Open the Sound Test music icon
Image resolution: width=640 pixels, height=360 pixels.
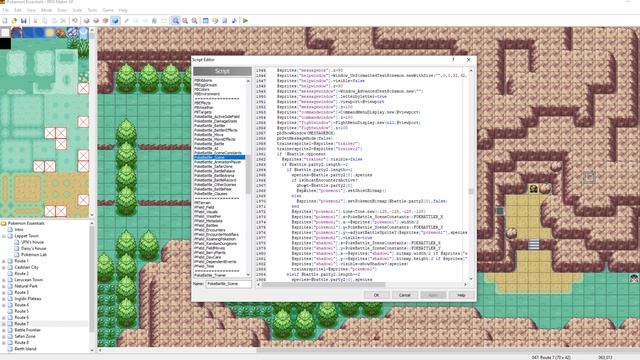tap(234, 21)
